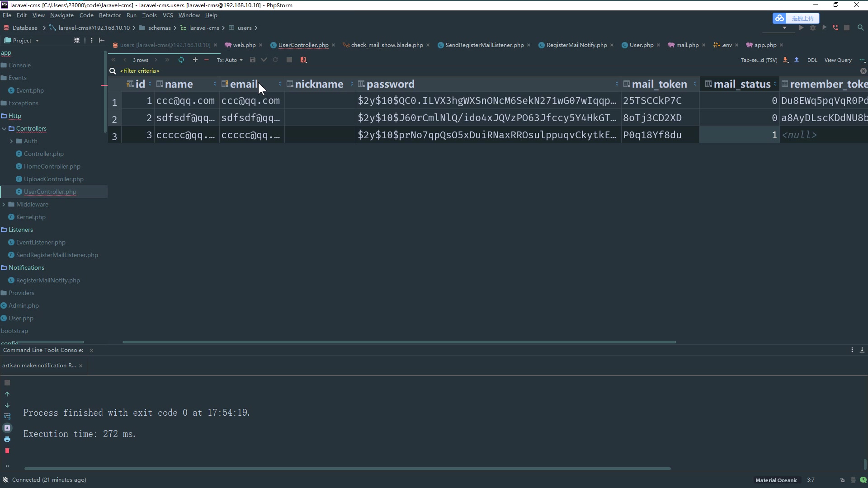Image resolution: width=868 pixels, height=488 pixels.
Task: Click the console horizontal scrollbar
Action: (347, 469)
